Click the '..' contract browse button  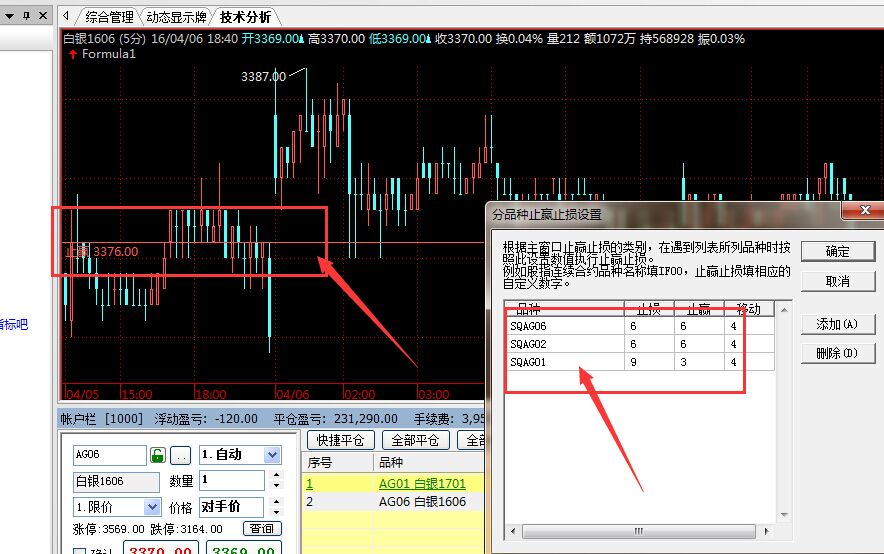tap(180, 455)
